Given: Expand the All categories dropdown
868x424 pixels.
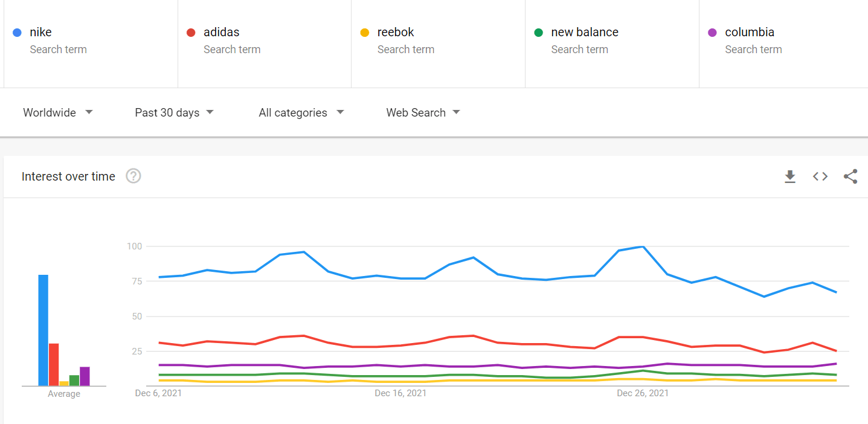Looking at the screenshot, I should pyautogui.click(x=301, y=112).
